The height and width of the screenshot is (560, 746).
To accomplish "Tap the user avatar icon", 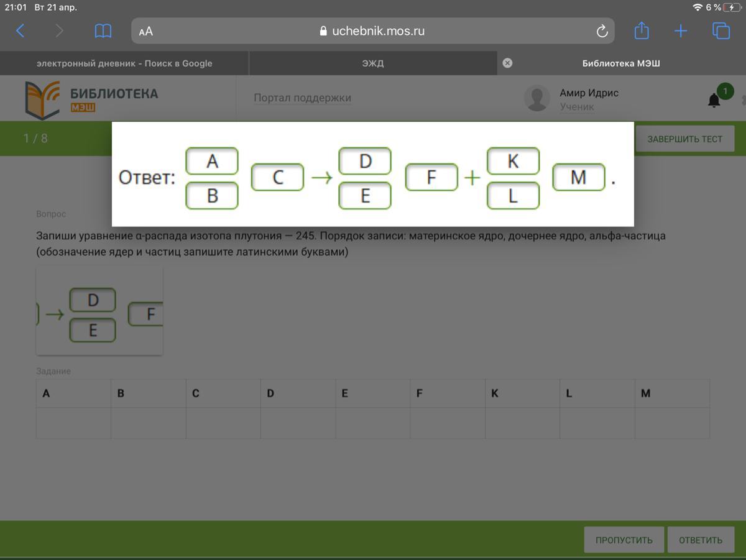I will (536, 98).
